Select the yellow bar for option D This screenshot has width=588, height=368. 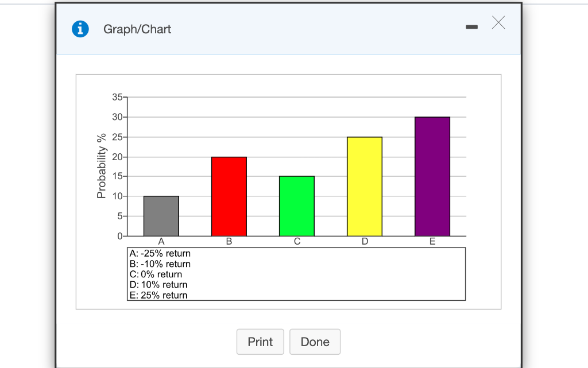[364, 187]
